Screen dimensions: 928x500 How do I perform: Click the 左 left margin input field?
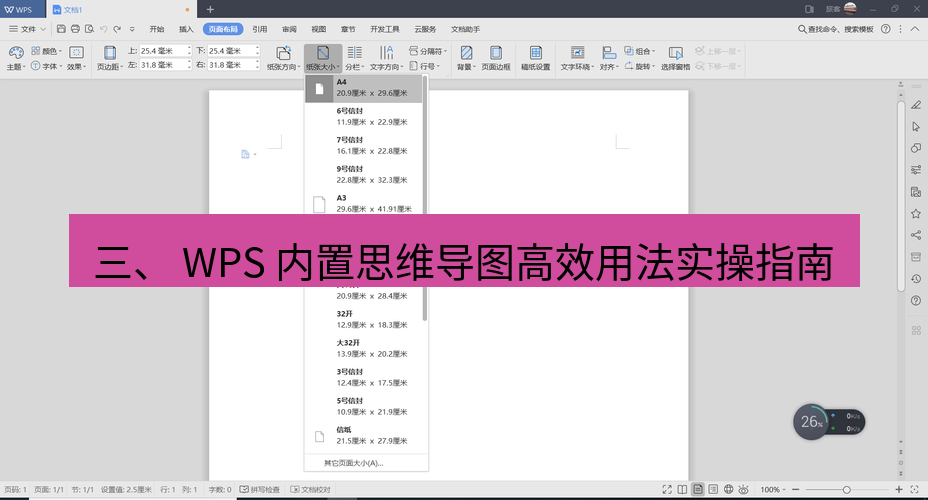click(164, 65)
